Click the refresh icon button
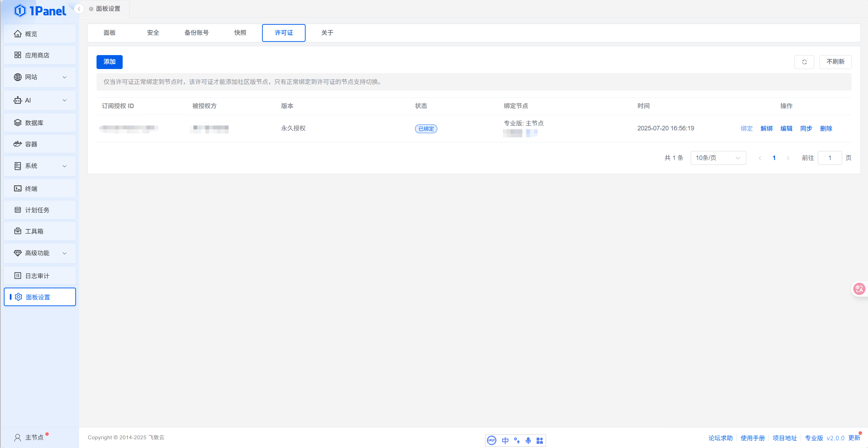Image resolution: width=868 pixels, height=448 pixels. pos(804,62)
